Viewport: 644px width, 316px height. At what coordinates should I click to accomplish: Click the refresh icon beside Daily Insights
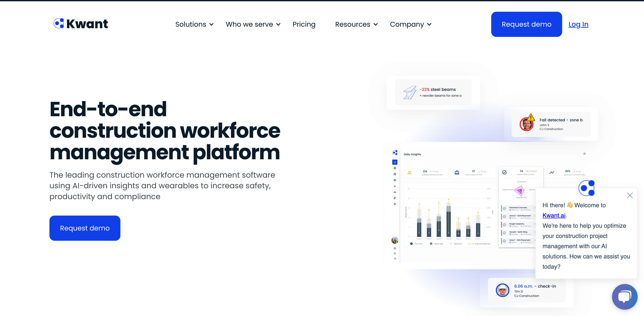tap(584, 154)
